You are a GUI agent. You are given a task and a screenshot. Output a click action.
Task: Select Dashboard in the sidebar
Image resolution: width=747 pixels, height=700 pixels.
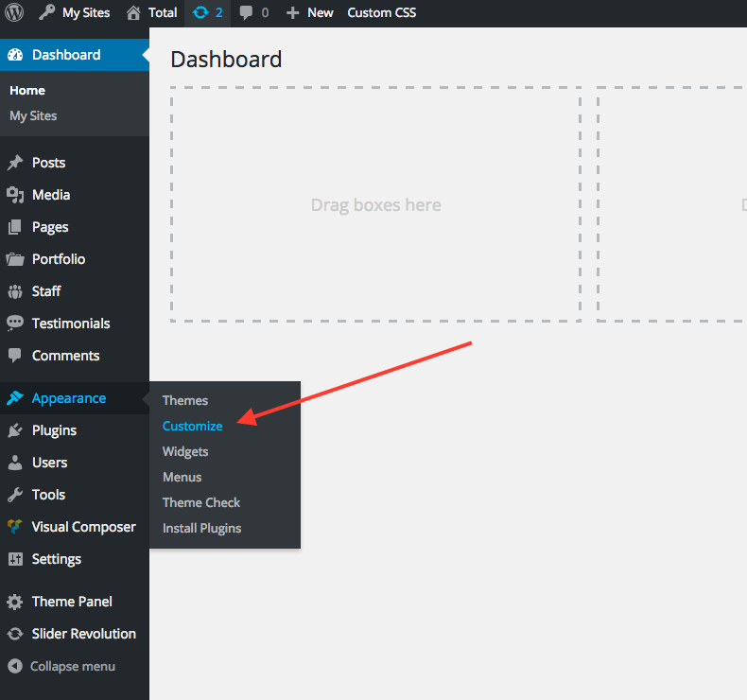(x=66, y=55)
